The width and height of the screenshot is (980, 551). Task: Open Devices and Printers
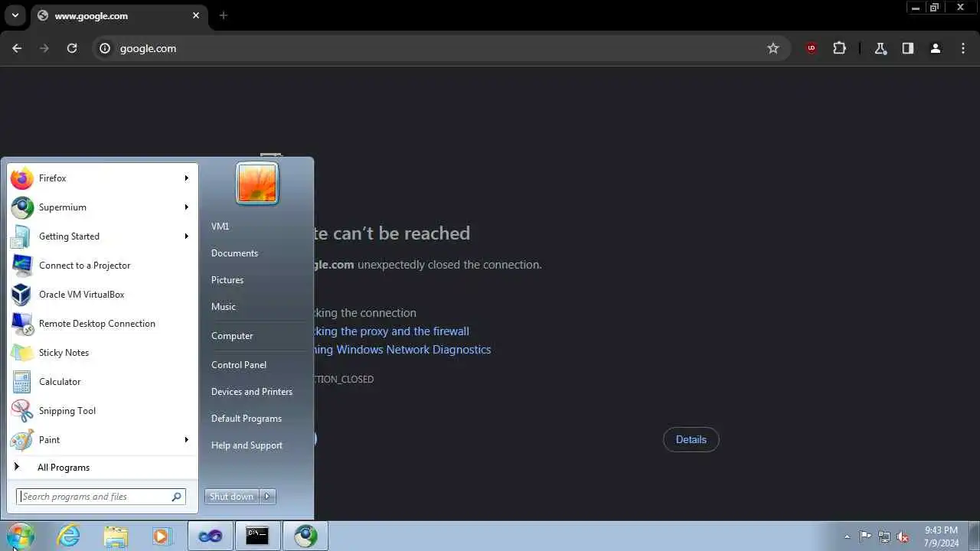252,392
